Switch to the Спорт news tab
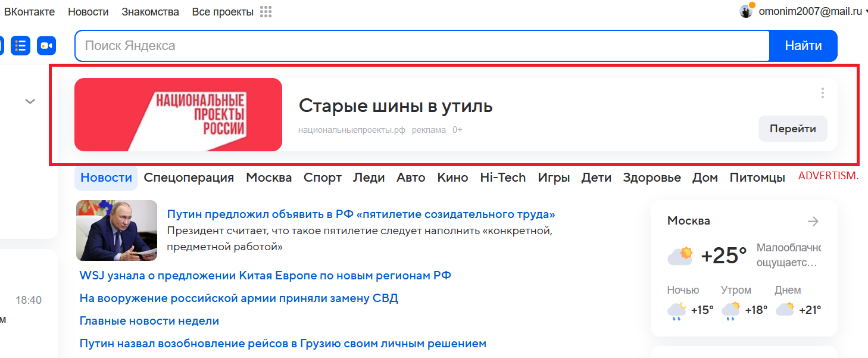The height and width of the screenshot is (358, 868). coord(322,177)
